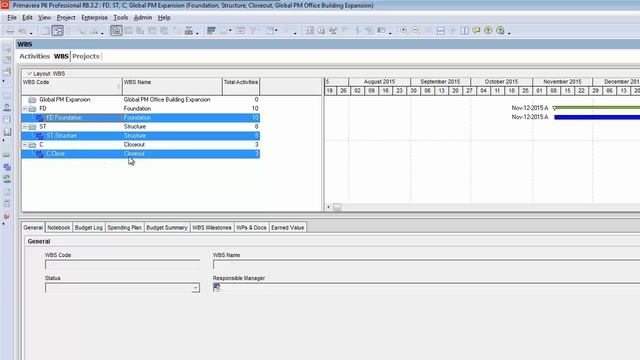Screen dimensions: 640x360
Task: Select the WBS view tab
Action: (61, 56)
